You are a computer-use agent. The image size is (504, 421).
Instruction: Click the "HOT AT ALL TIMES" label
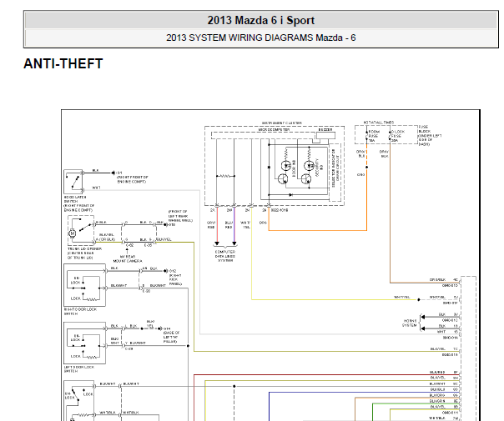pyautogui.click(x=379, y=123)
